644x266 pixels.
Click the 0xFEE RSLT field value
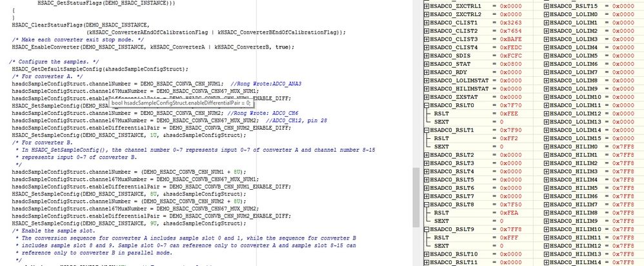[x=509, y=114]
